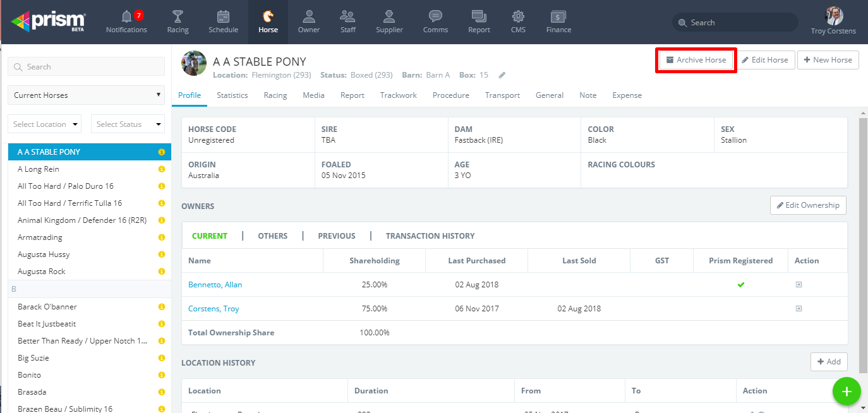This screenshot has width=868, height=413.
Task: Open the Select Location dropdown
Action: 45,124
